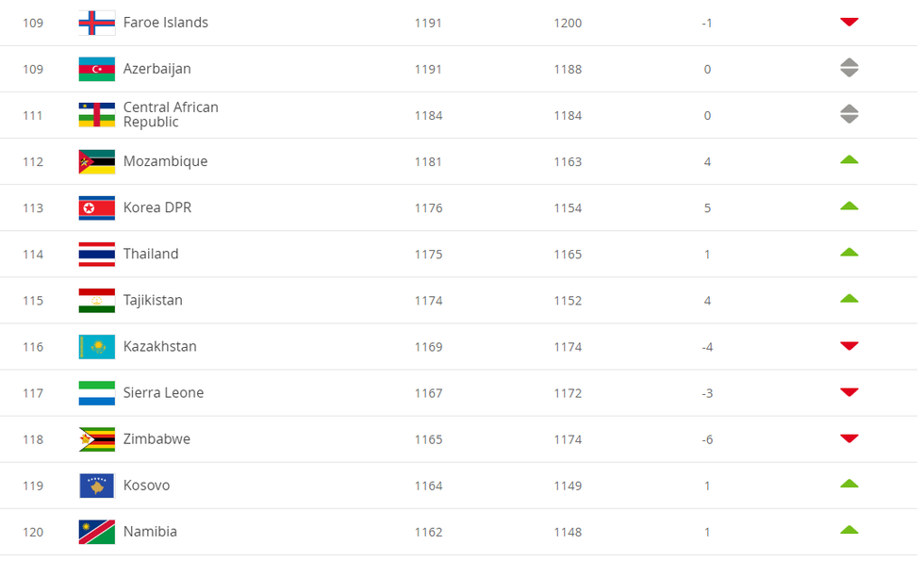Open the Sierra Leone team link
This screenshot has width=924, height=561.
(163, 392)
